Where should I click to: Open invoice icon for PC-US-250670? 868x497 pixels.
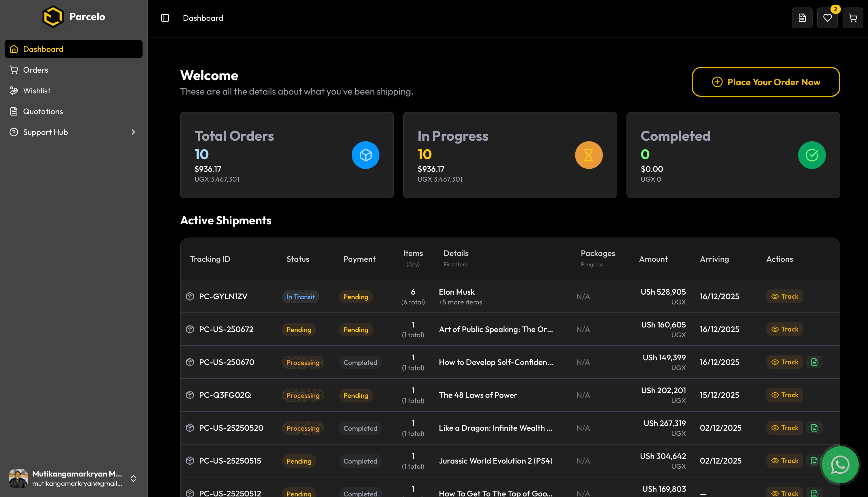(814, 362)
